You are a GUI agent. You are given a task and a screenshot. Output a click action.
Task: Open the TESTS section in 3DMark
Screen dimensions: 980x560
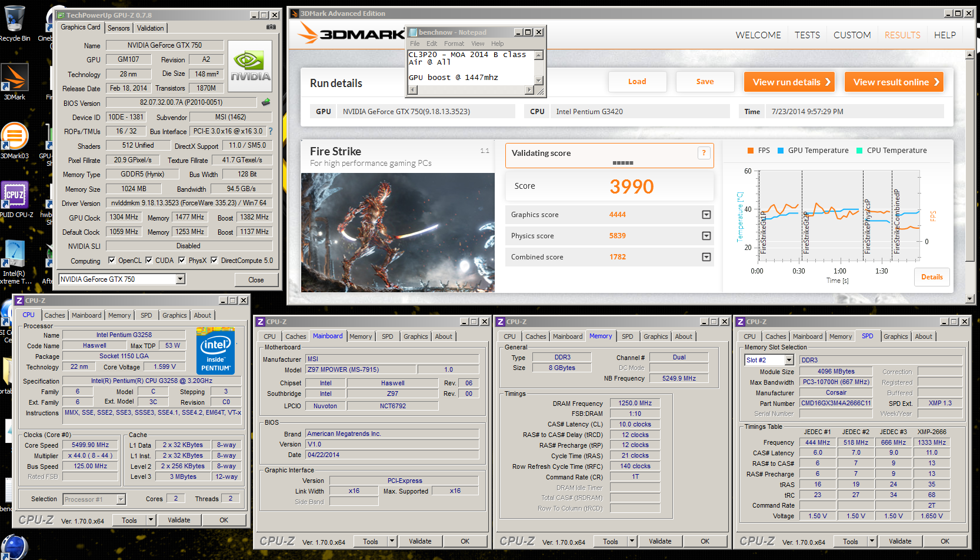tap(807, 35)
